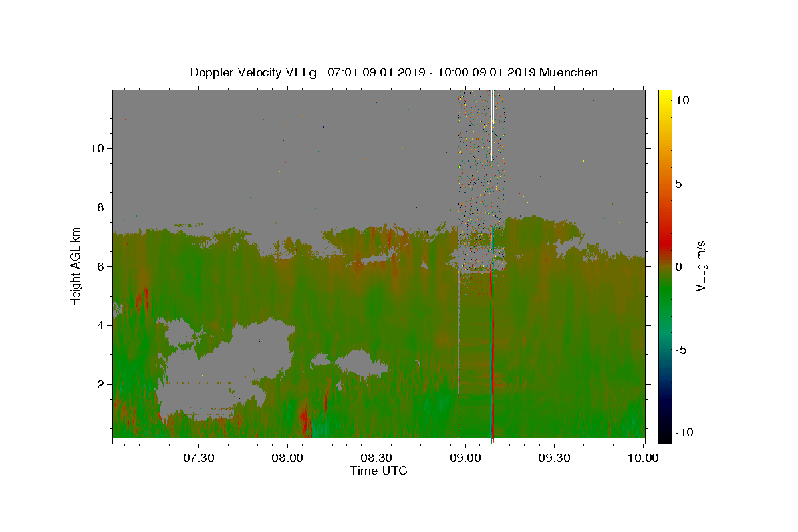
Task: Click the large gray cloud gap near 07:45
Action: 226,369
